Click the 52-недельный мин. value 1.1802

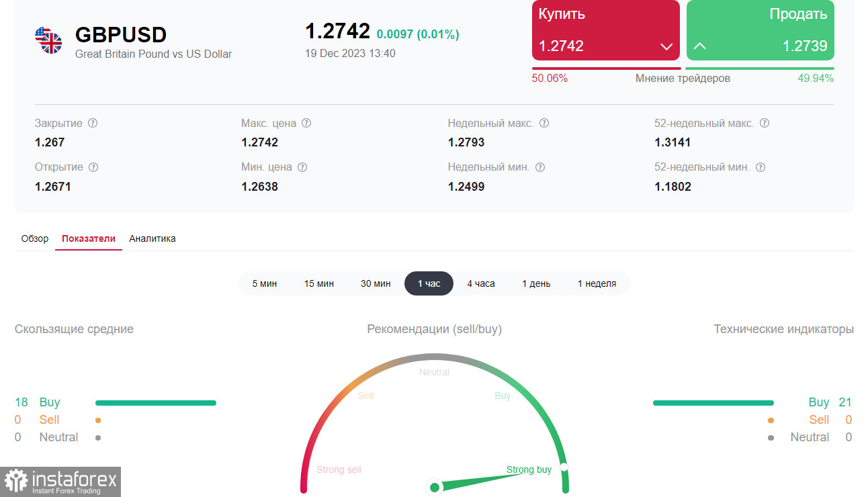click(x=672, y=187)
